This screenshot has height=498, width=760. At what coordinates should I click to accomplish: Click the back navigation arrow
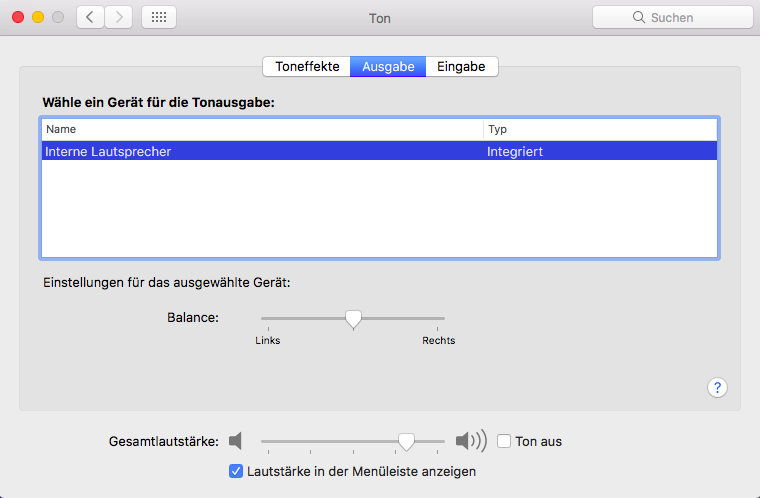pyautogui.click(x=90, y=17)
